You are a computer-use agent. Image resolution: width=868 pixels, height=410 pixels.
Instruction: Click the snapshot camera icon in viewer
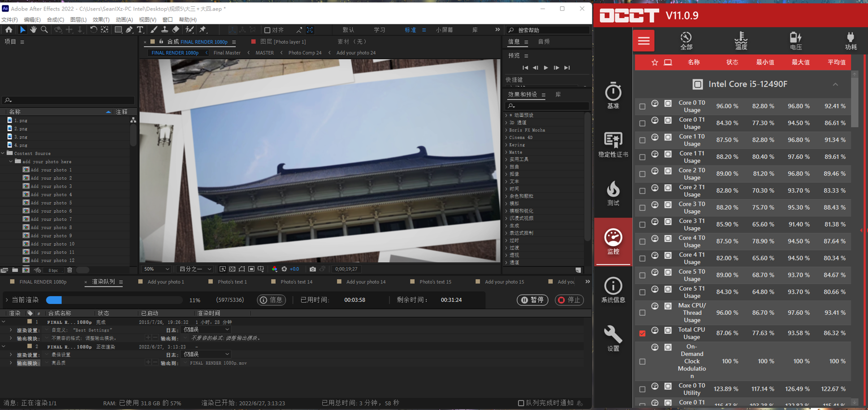(x=313, y=269)
